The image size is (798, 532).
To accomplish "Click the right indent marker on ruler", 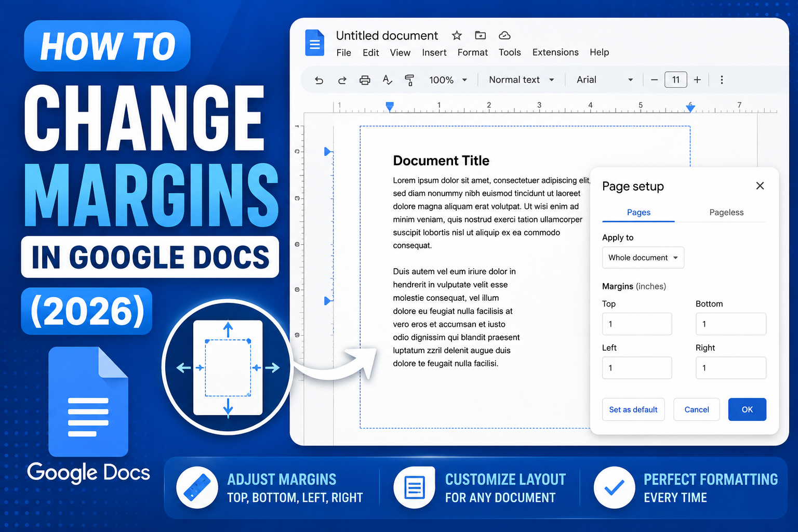I will (x=690, y=108).
